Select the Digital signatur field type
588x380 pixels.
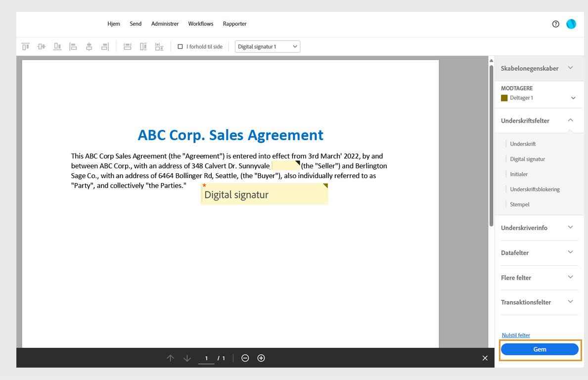click(527, 159)
